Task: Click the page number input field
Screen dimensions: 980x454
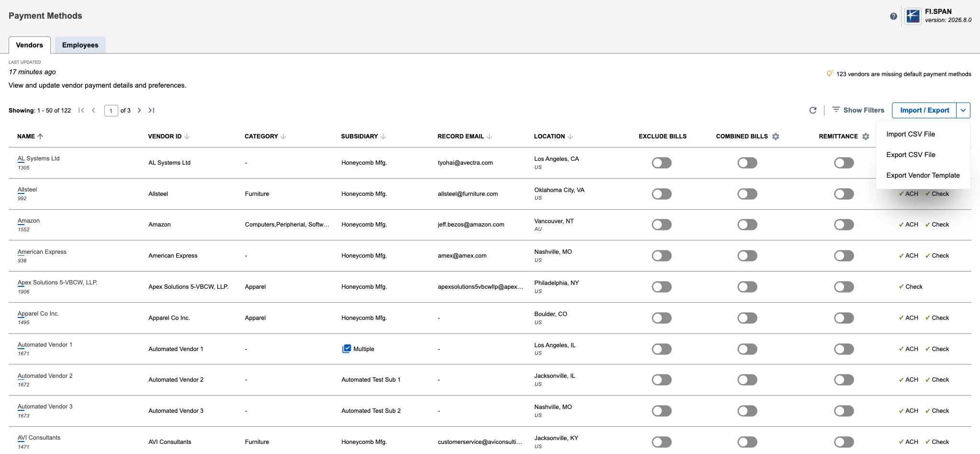Action: click(111, 111)
